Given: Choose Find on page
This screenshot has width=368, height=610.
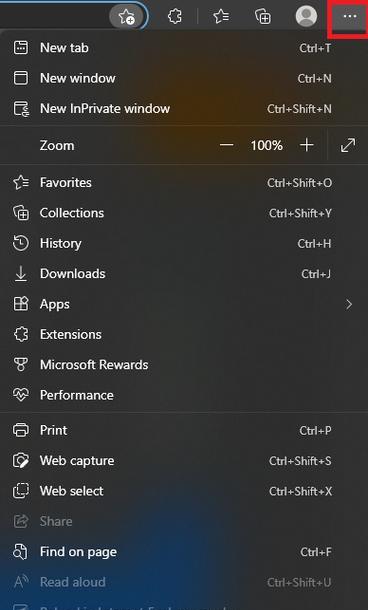Looking at the screenshot, I should 184,552.
